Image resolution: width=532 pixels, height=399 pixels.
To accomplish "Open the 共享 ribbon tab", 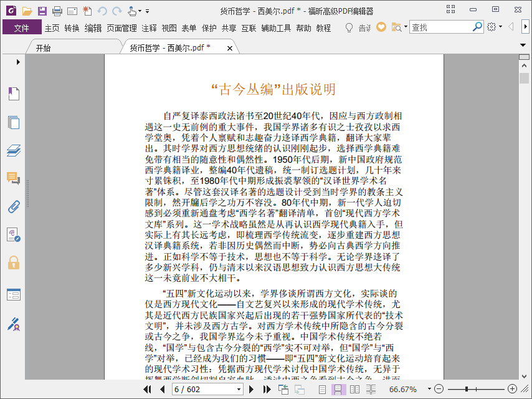I will coord(229,28).
